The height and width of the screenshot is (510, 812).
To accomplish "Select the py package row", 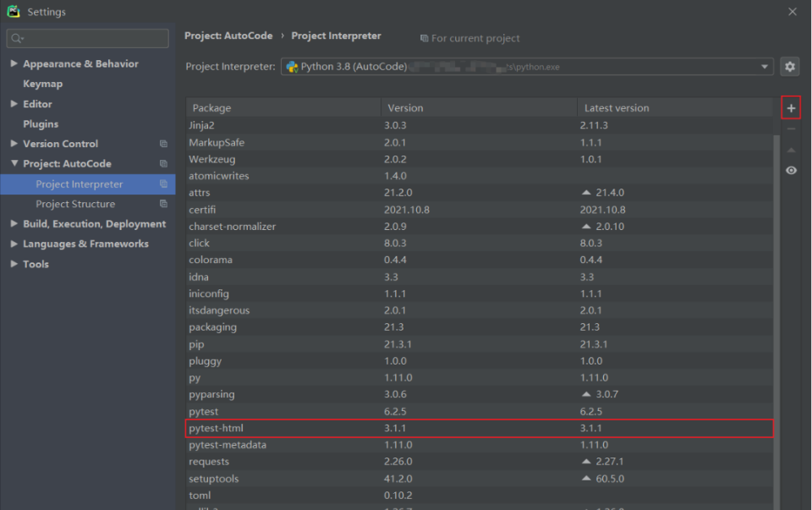I will [x=480, y=377].
